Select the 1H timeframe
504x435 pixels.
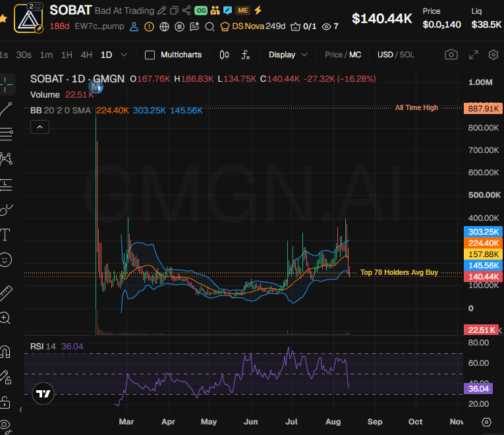(67, 55)
